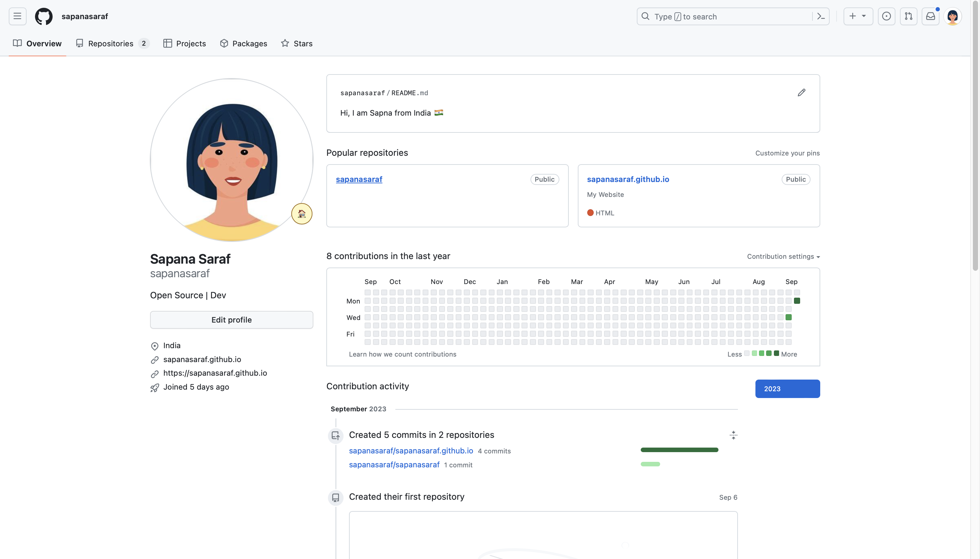Viewport: 980px width, 559px height.
Task: Click the location pin icon next to India
Action: [155, 346]
